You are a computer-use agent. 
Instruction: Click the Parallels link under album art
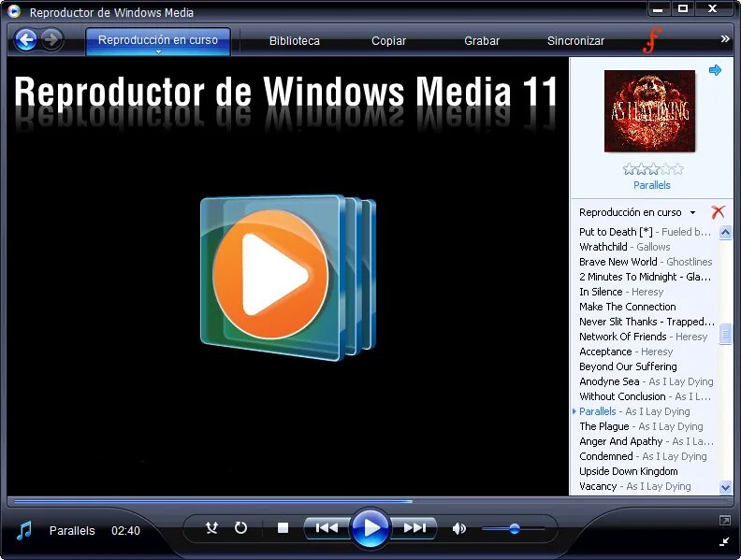click(652, 185)
